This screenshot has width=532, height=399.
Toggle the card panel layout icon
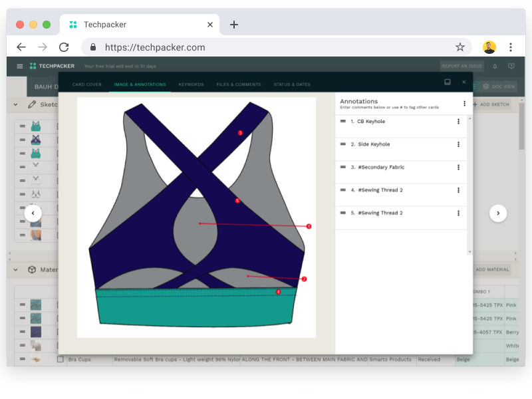tap(447, 82)
